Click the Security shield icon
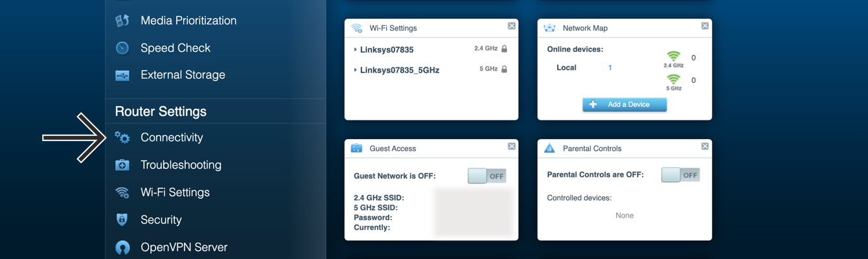 [122, 220]
